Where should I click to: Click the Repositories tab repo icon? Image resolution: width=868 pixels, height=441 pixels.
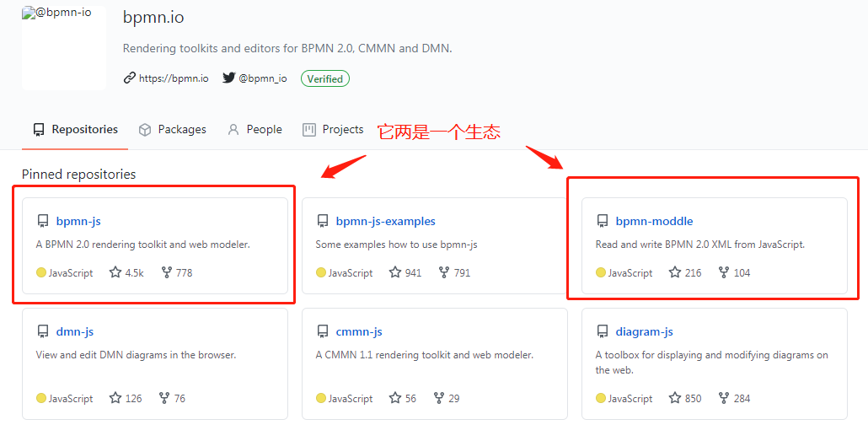pyautogui.click(x=39, y=130)
